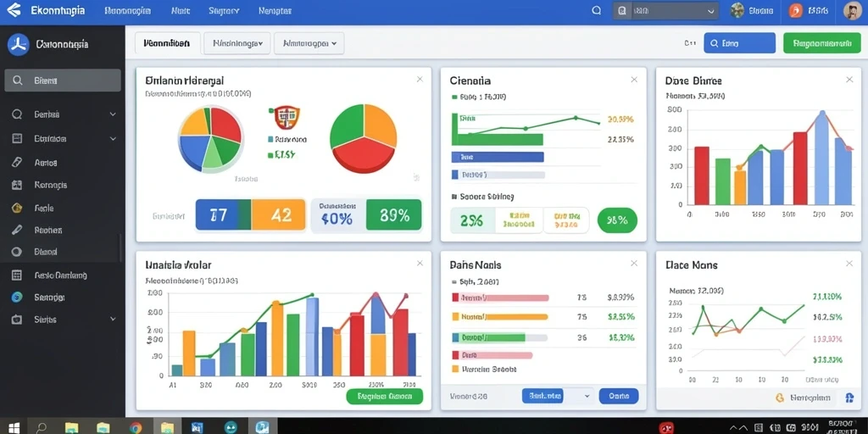The image size is (868, 434).
Task: Open the 'Aimeroogee' dropdown tab
Action: click(309, 42)
